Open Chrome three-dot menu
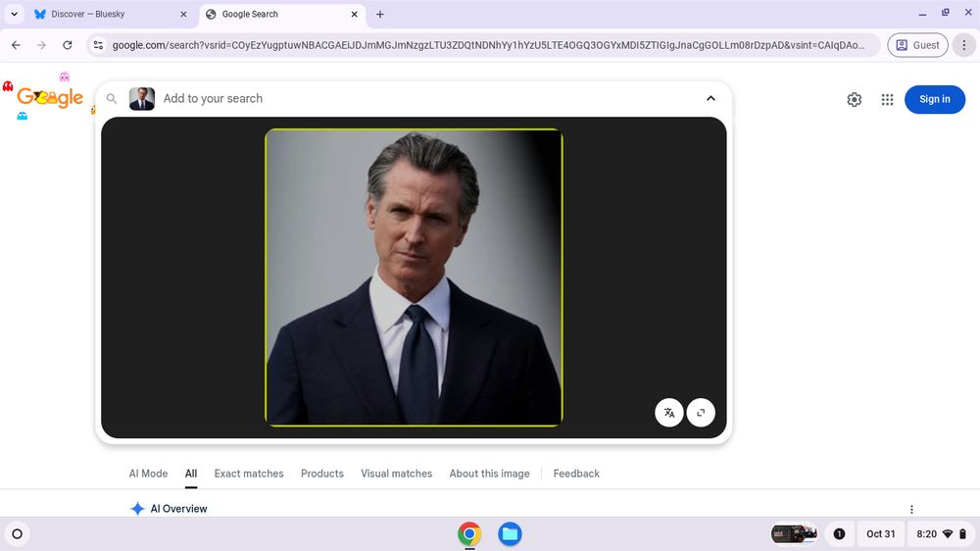980x551 pixels. pos(963,45)
